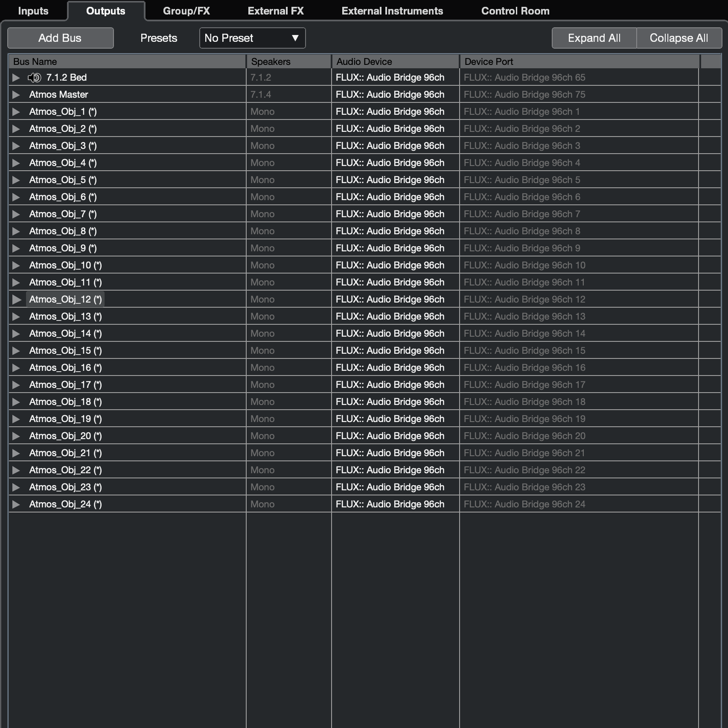Open Audio Device for Atmos Master
Image resolution: width=728 pixels, height=728 pixels.
click(390, 95)
